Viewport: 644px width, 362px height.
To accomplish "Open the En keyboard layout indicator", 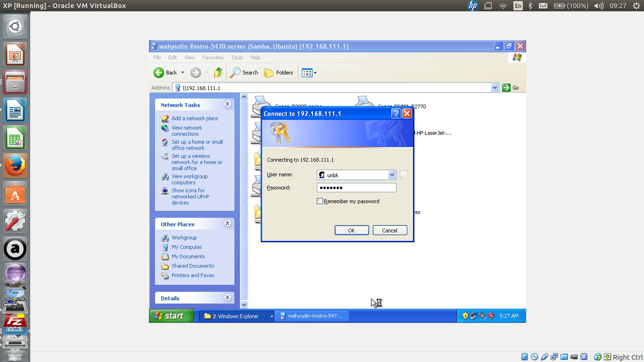I will coord(518,6).
